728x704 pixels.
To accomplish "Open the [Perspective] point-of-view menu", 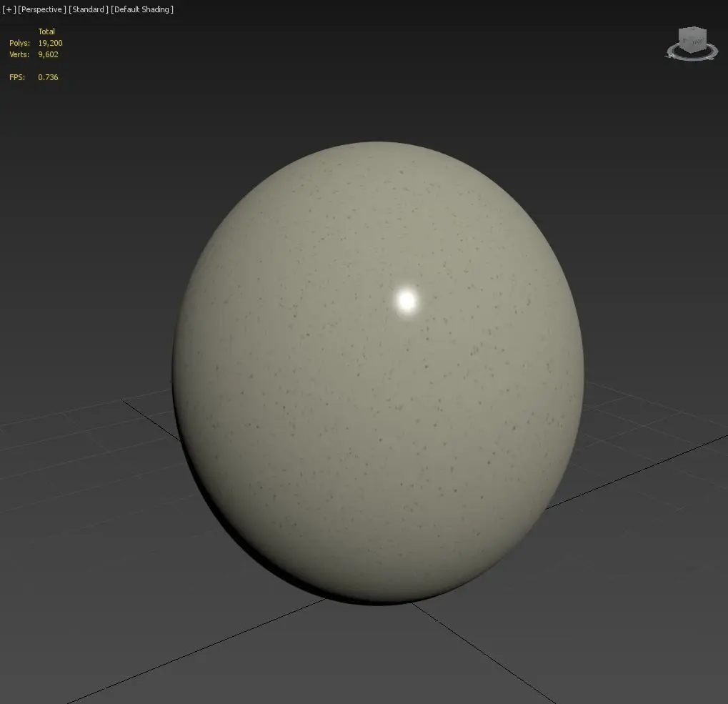I will coord(41,9).
